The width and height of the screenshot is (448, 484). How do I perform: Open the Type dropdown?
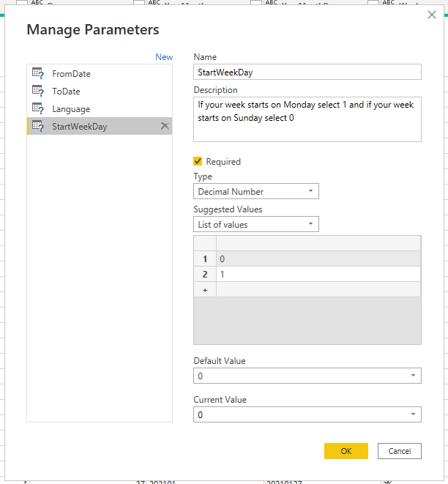click(256, 191)
